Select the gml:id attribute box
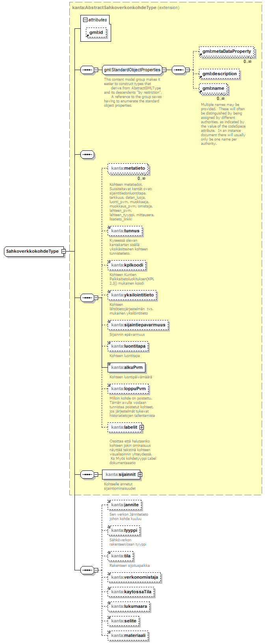266x644 pixels. 96,33
